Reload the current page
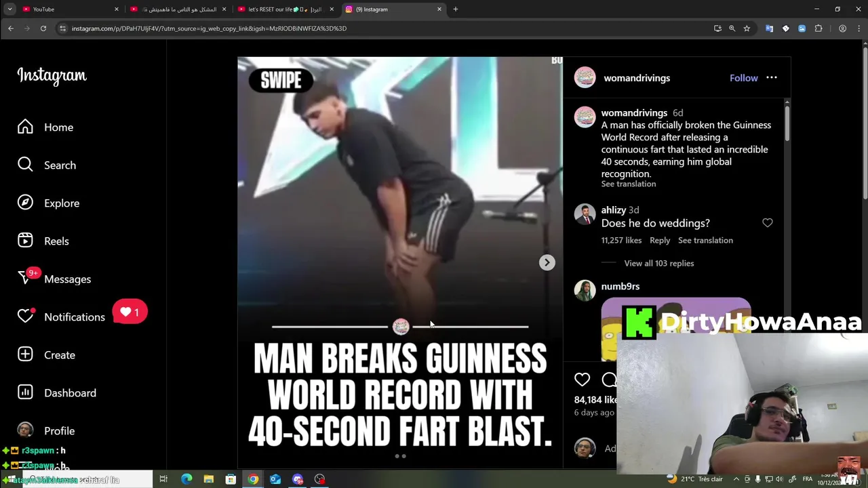 click(x=43, y=28)
